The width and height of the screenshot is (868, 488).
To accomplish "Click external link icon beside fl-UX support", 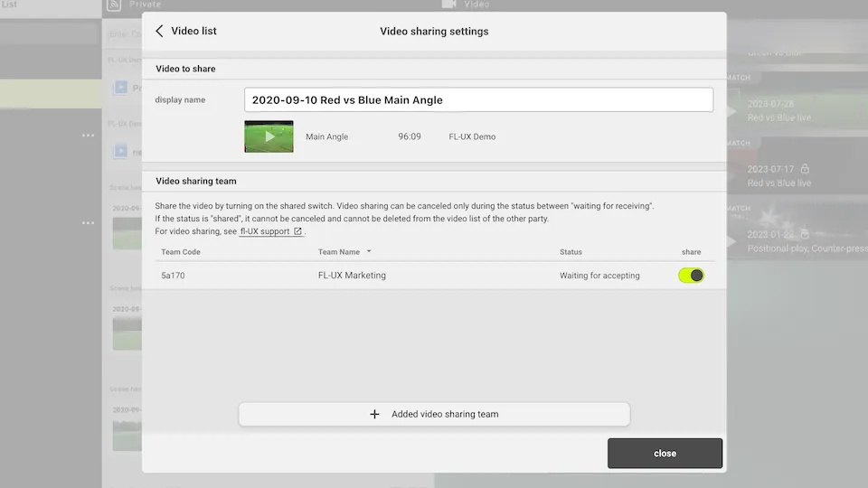I will coord(297,231).
